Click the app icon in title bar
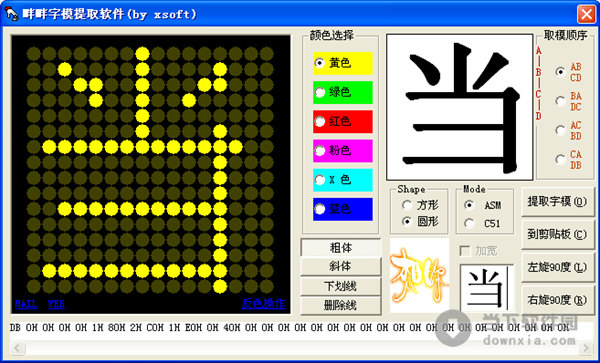Image resolution: width=600 pixels, height=363 pixels. [x=11, y=14]
